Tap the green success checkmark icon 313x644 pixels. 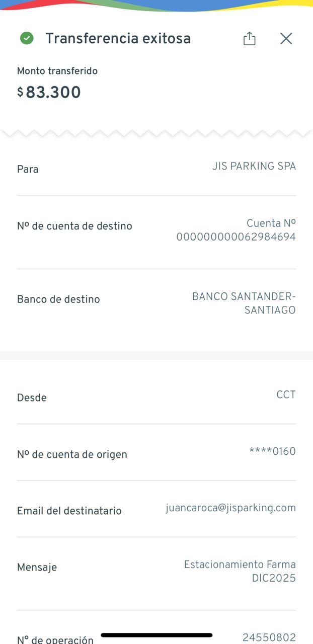pyautogui.click(x=27, y=38)
